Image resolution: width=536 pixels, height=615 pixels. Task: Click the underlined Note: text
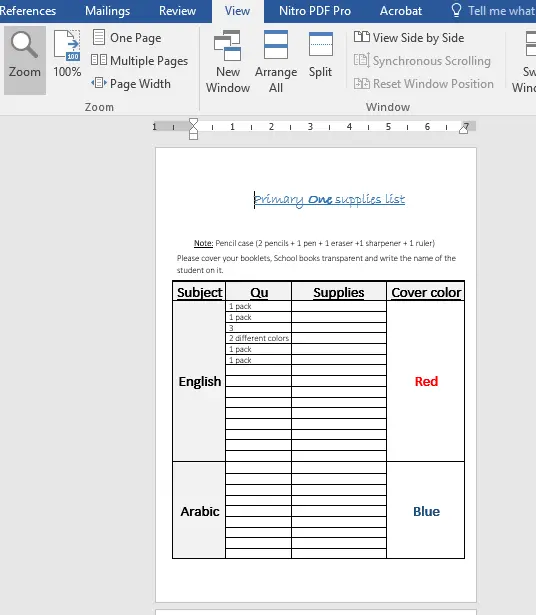coord(203,243)
